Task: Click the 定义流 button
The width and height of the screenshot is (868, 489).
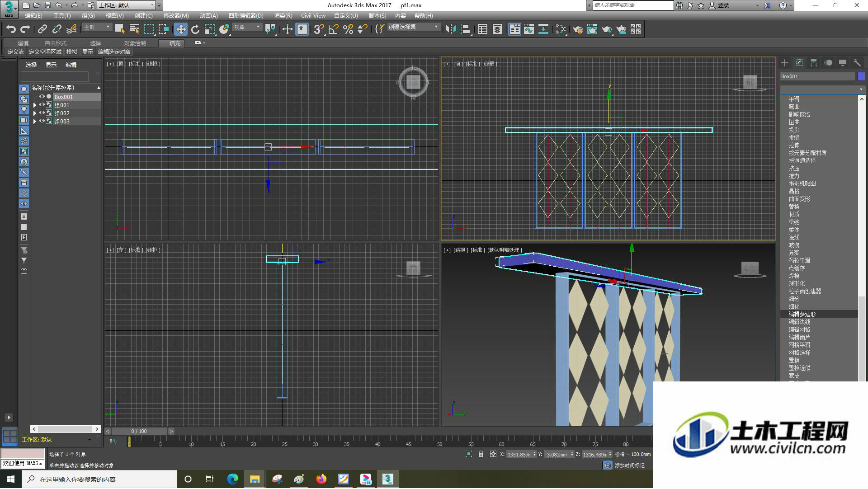Action: point(15,52)
